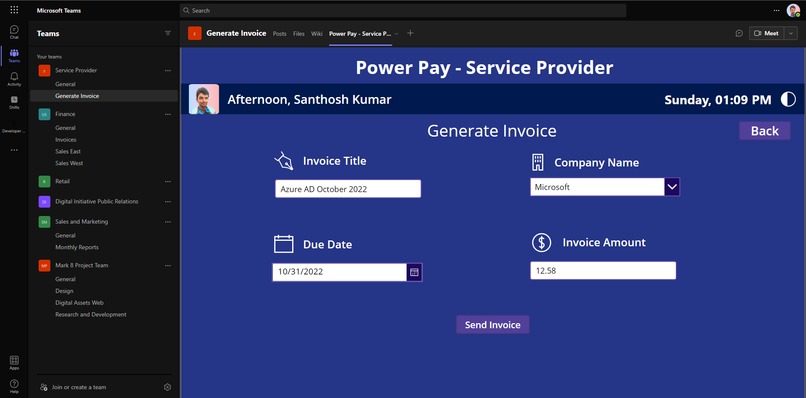Filter the Teams list
The image size is (806, 398).
pos(168,33)
